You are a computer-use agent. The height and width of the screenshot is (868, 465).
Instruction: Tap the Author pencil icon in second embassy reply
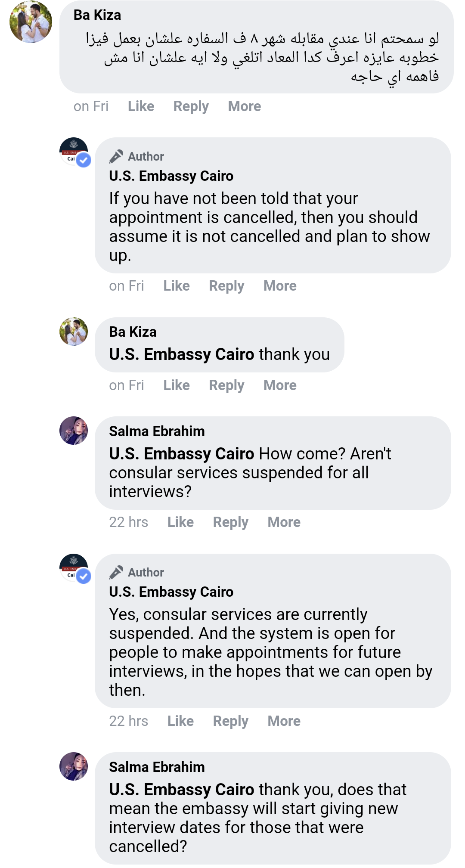pyautogui.click(x=116, y=572)
